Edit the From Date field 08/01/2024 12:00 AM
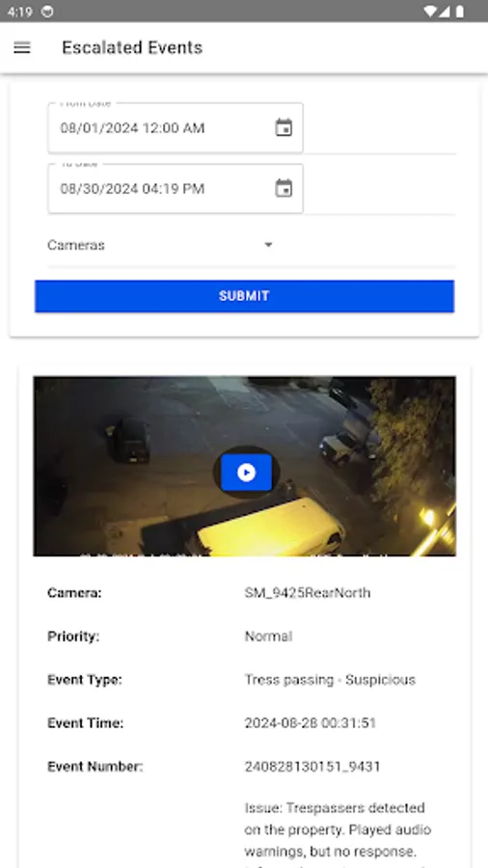Image resolution: width=488 pixels, height=868 pixels. pyautogui.click(x=176, y=128)
